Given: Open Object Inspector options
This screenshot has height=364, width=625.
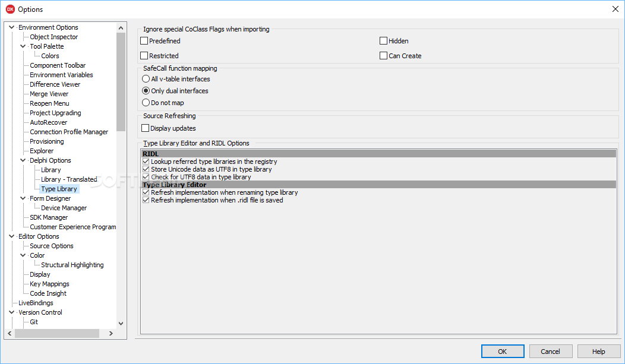Looking at the screenshot, I should (x=54, y=37).
